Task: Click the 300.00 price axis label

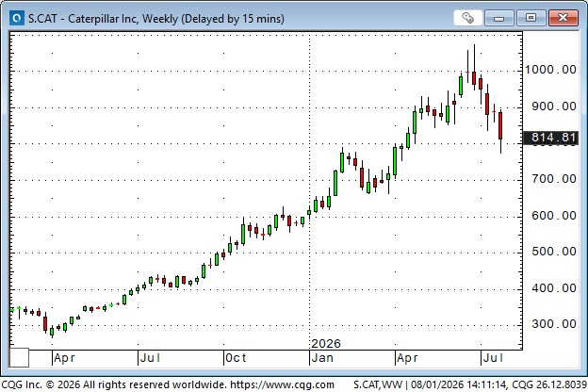Action: pyautogui.click(x=554, y=324)
